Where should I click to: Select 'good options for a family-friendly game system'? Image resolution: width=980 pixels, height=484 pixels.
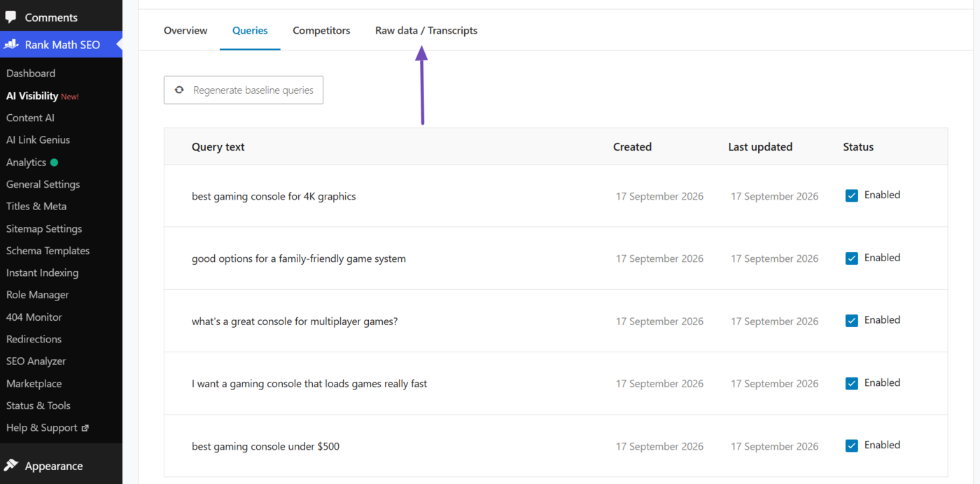[x=299, y=258]
